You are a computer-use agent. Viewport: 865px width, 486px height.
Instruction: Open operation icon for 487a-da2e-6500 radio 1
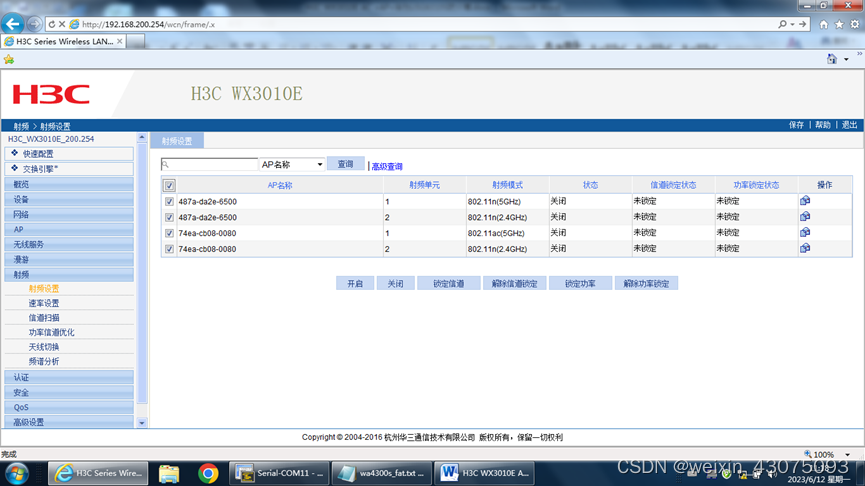(x=805, y=201)
